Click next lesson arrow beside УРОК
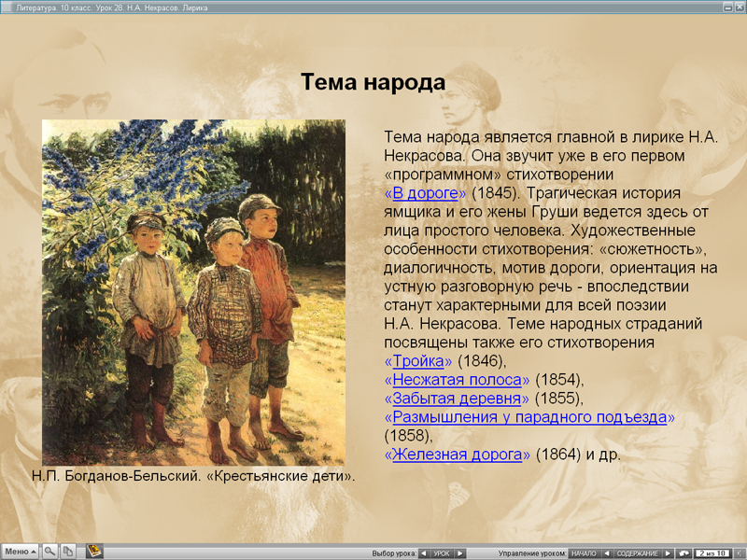Screen dimensions: 747x560 [459, 551]
